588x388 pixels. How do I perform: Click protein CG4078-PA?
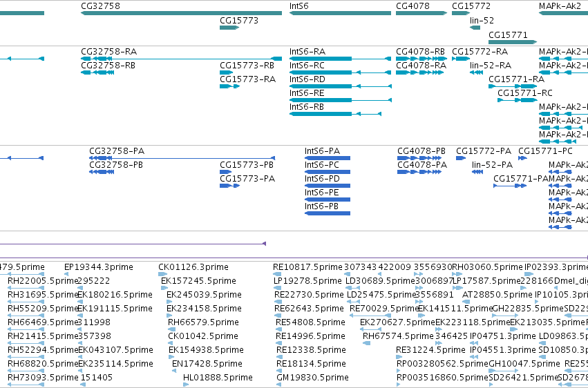pos(419,172)
